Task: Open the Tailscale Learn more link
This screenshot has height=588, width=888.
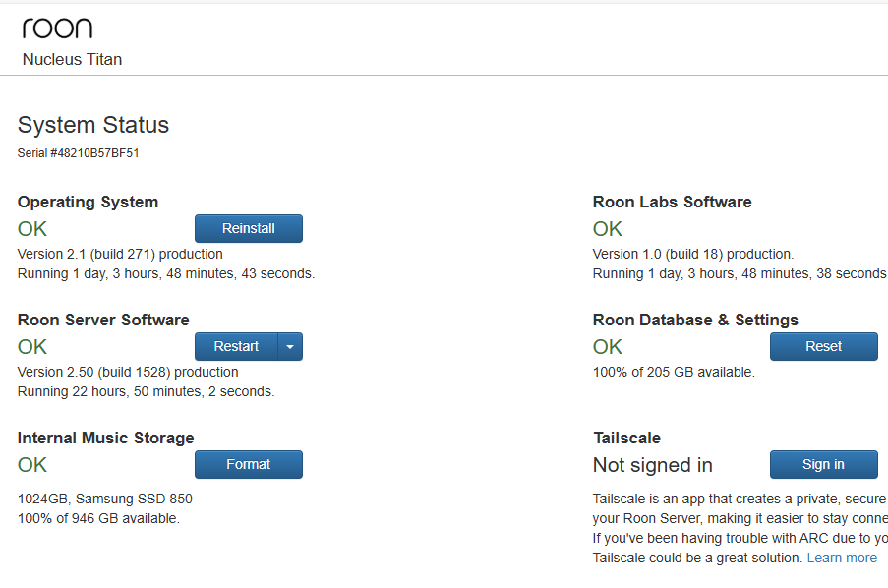Action: tap(842, 558)
